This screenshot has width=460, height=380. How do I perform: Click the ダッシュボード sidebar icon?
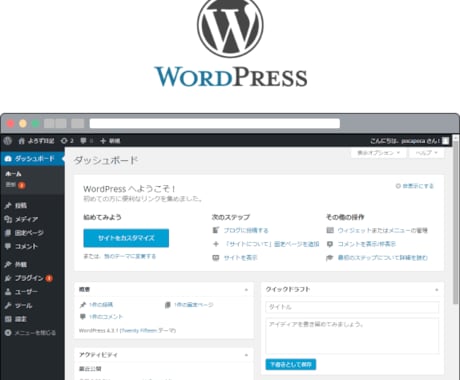pos(8,159)
